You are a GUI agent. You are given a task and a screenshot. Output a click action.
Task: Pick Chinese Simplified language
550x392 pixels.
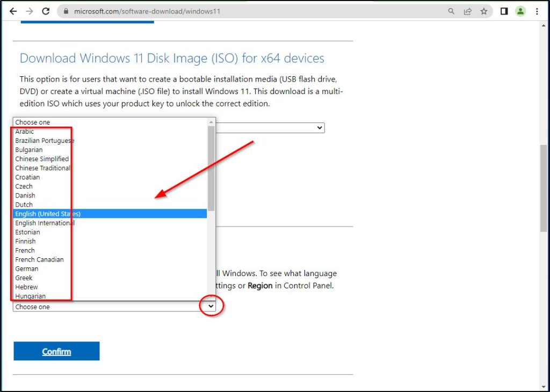[x=110, y=159]
